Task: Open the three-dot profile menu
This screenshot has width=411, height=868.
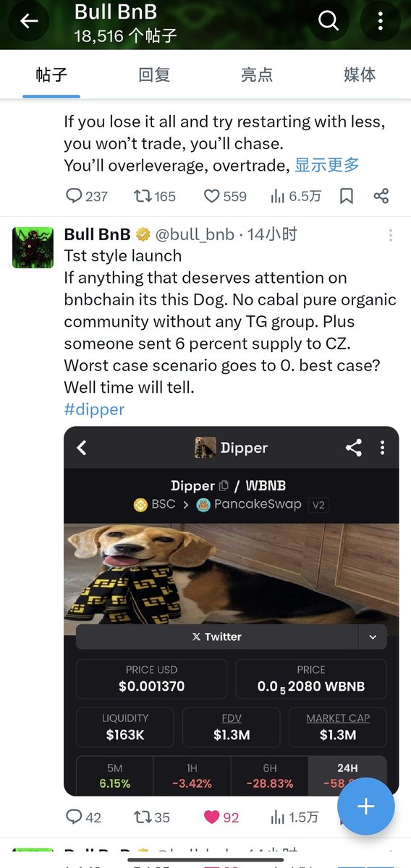Action: click(x=381, y=22)
